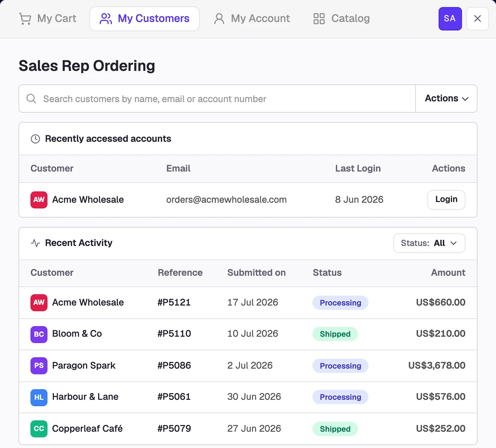
Task: Click the BC avatar for Bloom & Co
Action: pyautogui.click(x=39, y=334)
